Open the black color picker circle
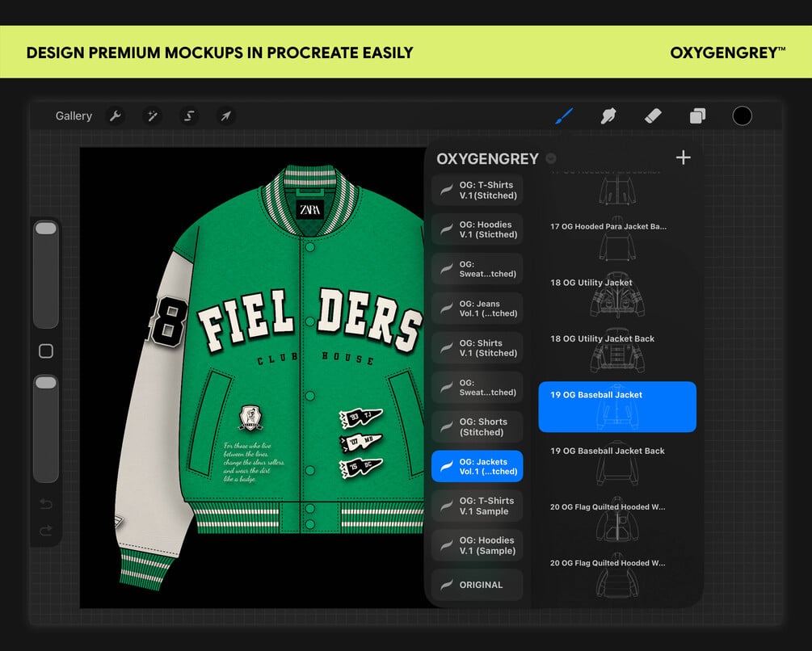 pos(742,116)
